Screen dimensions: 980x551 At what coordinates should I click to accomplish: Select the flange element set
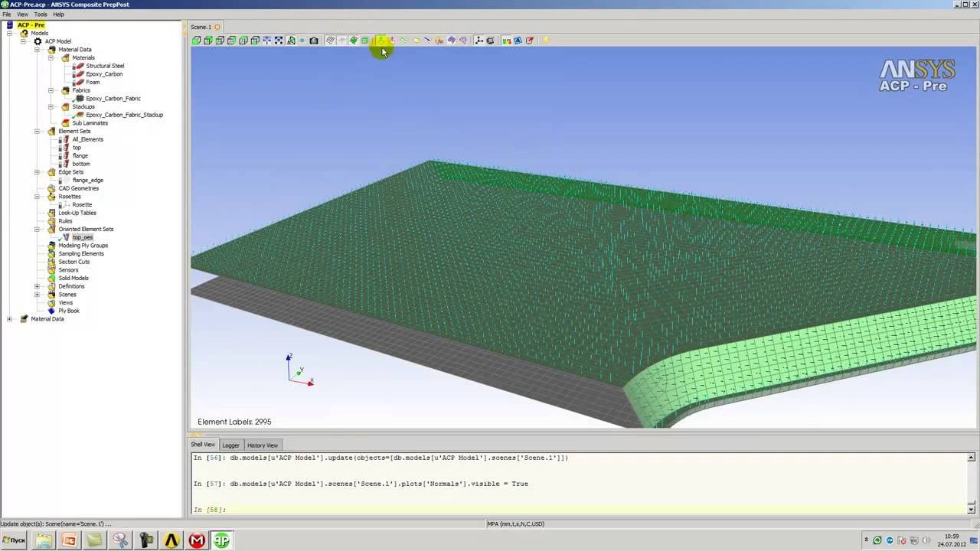tap(80, 156)
